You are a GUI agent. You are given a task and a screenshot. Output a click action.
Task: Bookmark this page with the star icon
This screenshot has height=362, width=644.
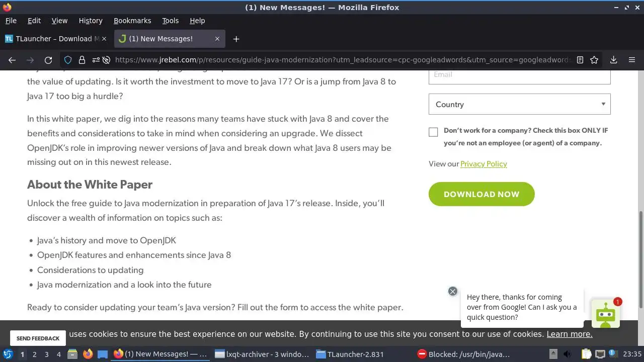(x=594, y=60)
